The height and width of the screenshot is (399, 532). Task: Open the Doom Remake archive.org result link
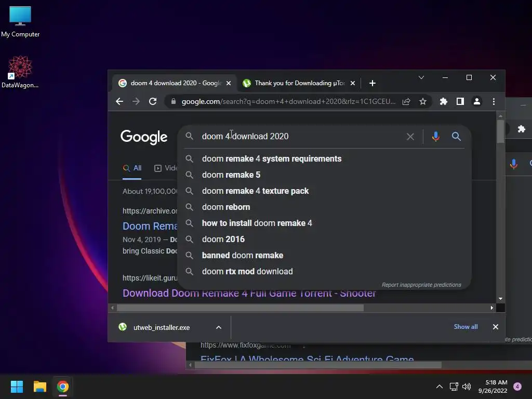[150, 227]
